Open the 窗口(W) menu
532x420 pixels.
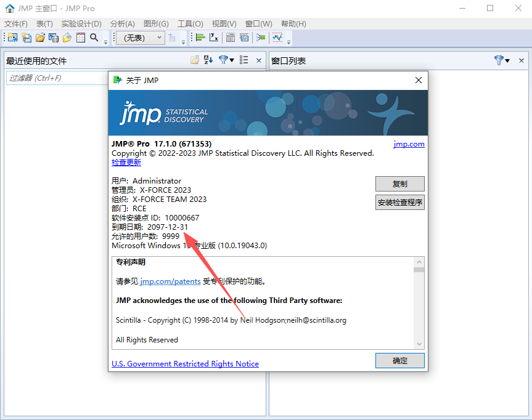coord(258,24)
